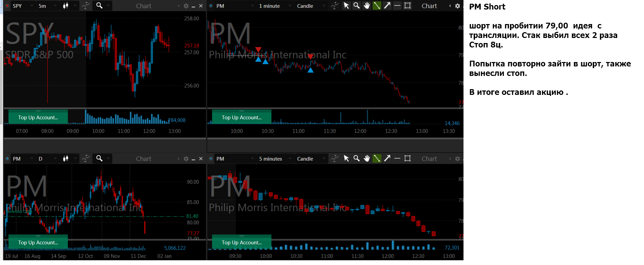Click the Chart title of PM 5 minutes panel

point(429,159)
